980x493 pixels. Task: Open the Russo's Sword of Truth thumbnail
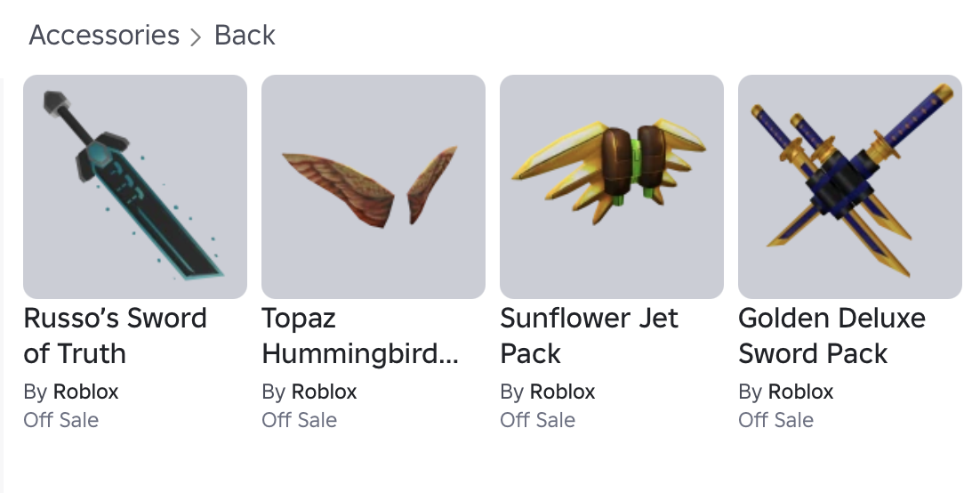[135, 187]
